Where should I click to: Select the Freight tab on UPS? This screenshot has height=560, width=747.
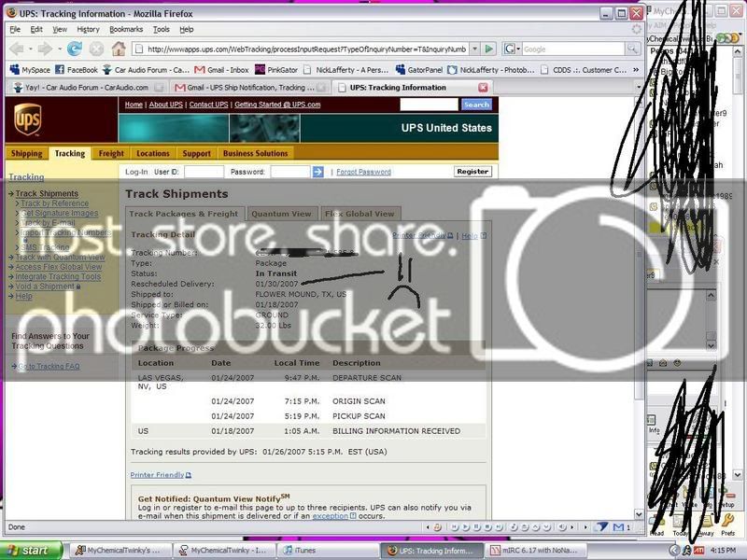pyautogui.click(x=111, y=153)
